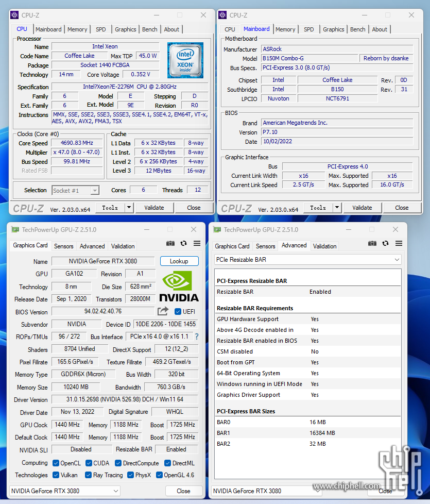This screenshot has width=430, height=504.
Task: Open Validation tab in right GPU-Z
Action: coord(324,246)
